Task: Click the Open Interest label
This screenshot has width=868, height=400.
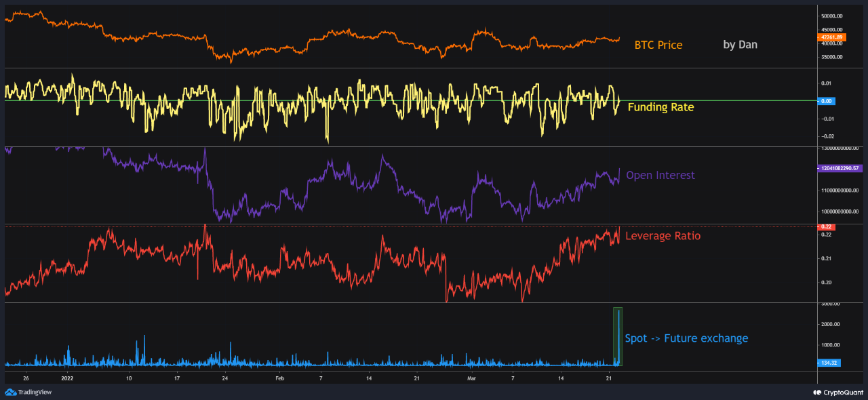Action: click(x=660, y=176)
